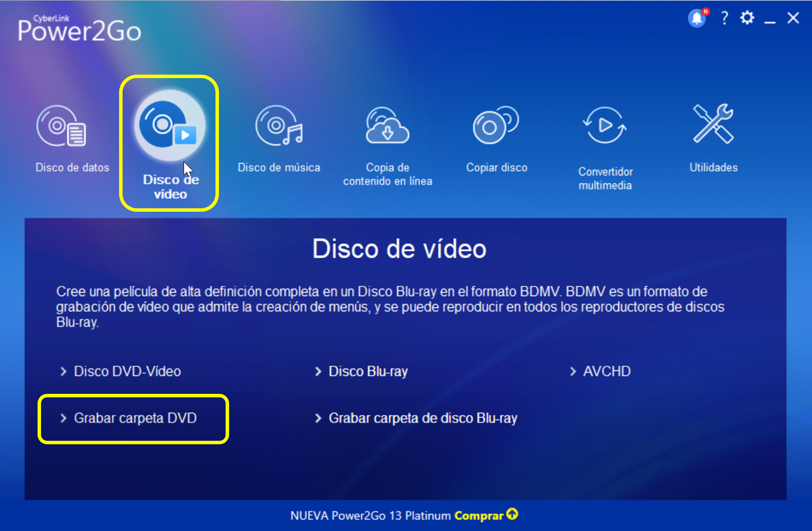Screen dimensions: 812x531
Task: Click the Disco de datos label
Action: pos(72,168)
